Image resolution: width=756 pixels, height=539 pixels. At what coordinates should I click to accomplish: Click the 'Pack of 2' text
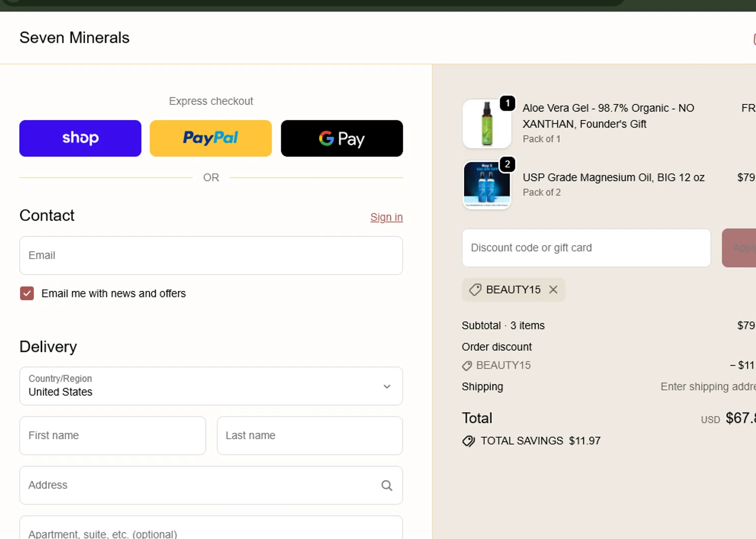point(541,193)
